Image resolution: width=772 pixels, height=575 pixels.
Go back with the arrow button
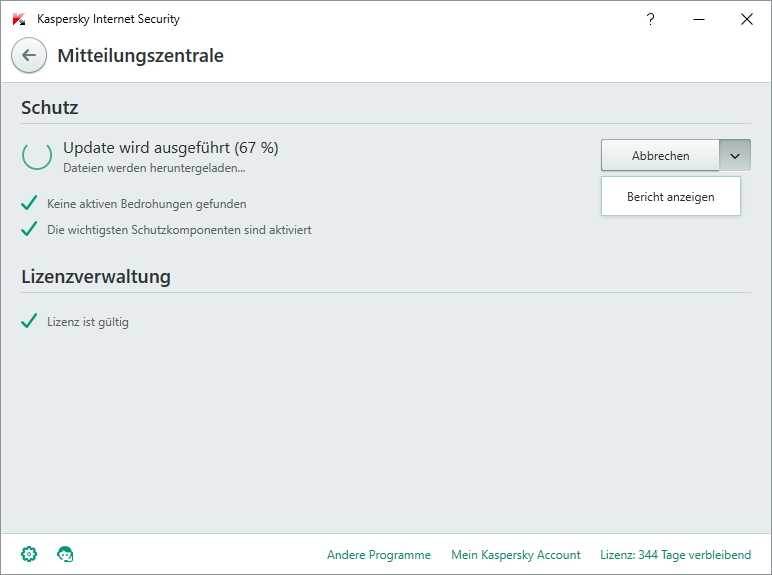pos(29,55)
